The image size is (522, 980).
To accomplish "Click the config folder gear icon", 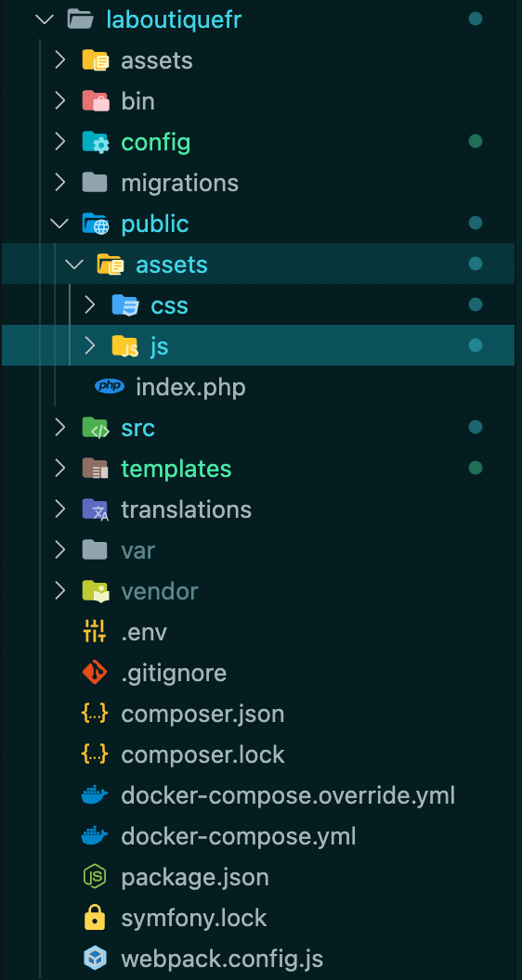I will pyautogui.click(x=95, y=142).
